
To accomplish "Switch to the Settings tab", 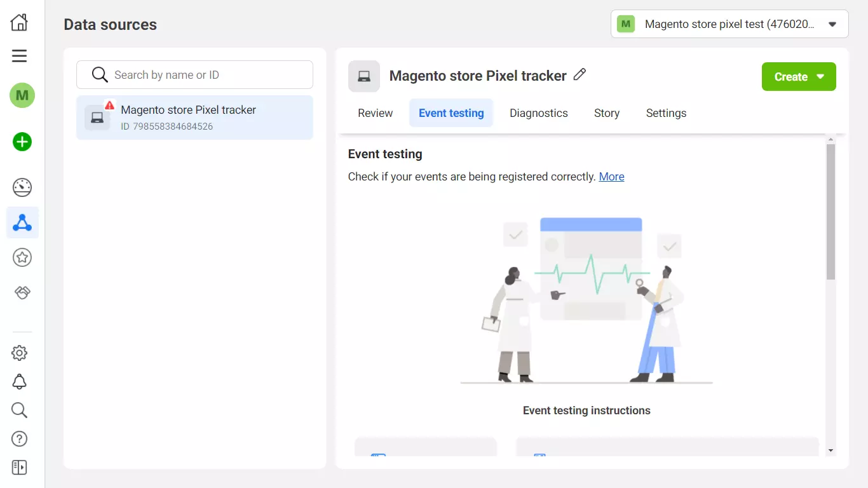I will [x=666, y=113].
